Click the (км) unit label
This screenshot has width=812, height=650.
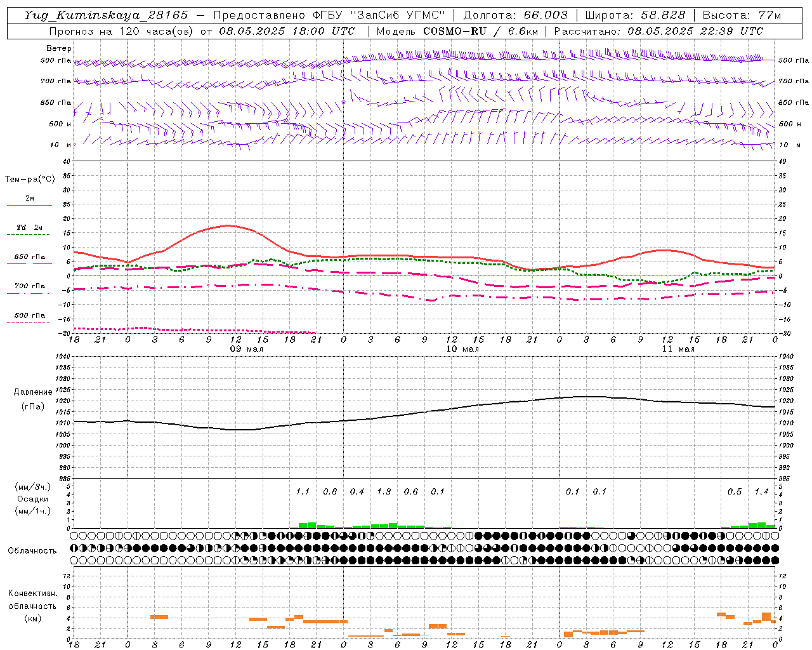pyautogui.click(x=34, y=618)
